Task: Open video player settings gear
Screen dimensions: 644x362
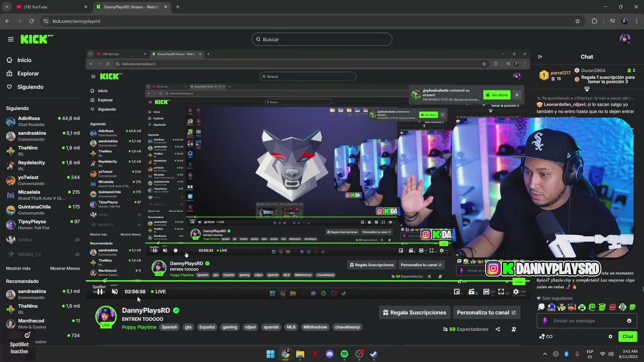Action: coord(516,292)
